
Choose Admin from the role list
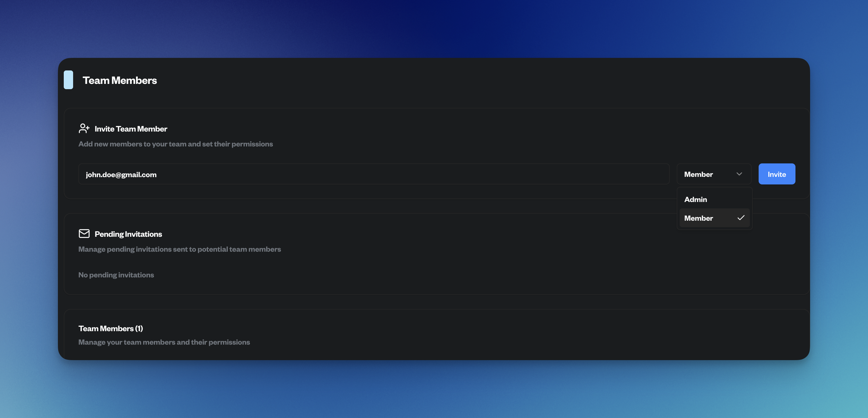[695, 199]
